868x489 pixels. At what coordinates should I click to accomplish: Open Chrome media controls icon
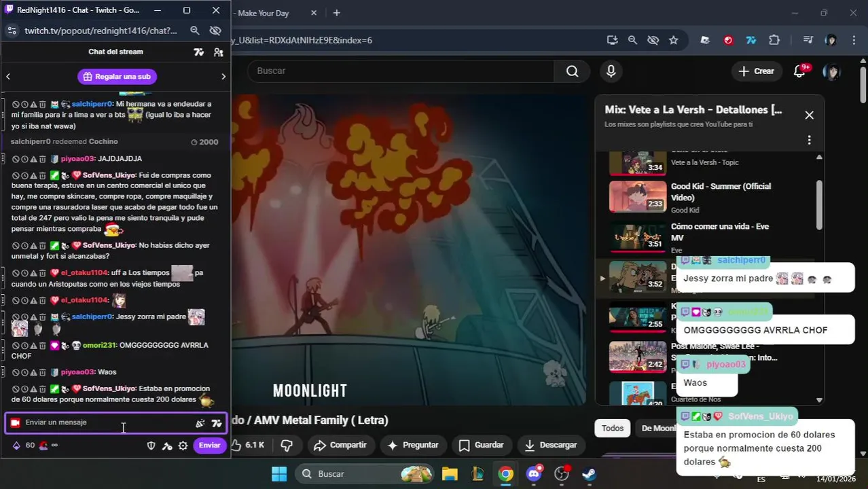click(x=808, y=40)
